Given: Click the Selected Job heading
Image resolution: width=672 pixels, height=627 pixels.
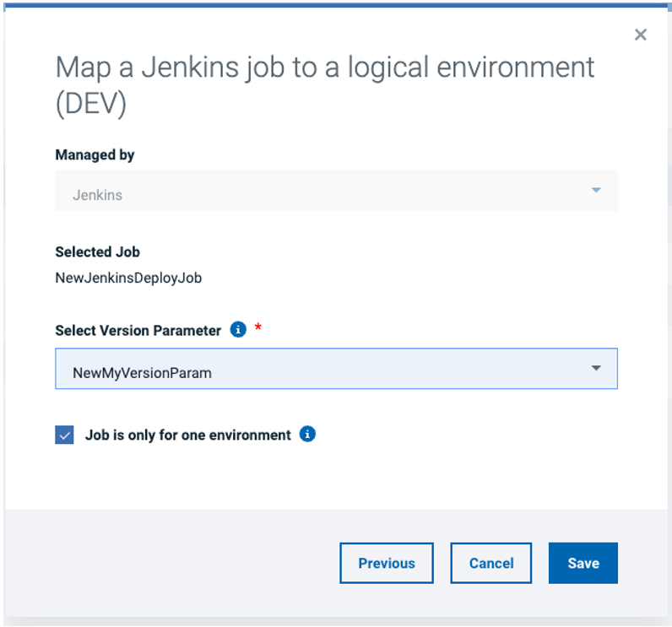Looking at the screenshot, I should 97,251.
